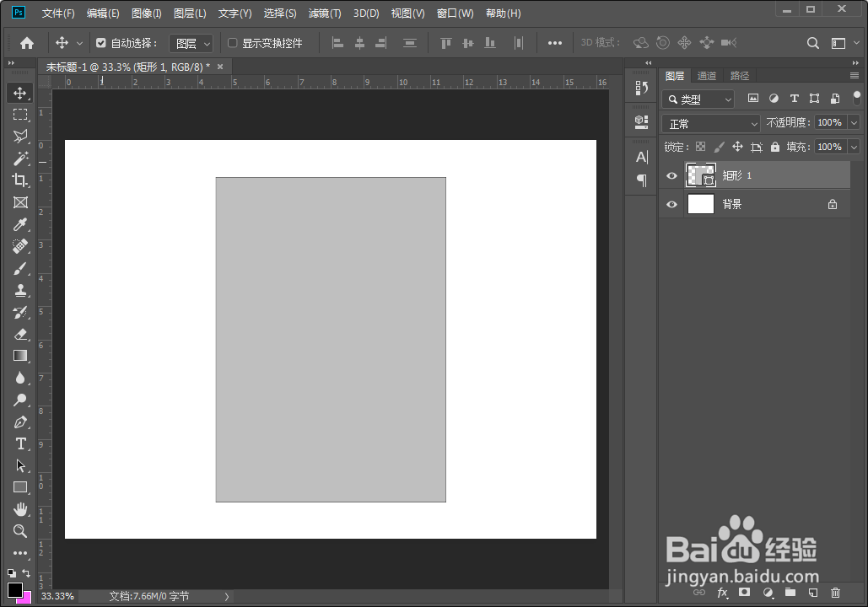Open the 文件(F) menu

pyautogui.click(x=58, y=13)
